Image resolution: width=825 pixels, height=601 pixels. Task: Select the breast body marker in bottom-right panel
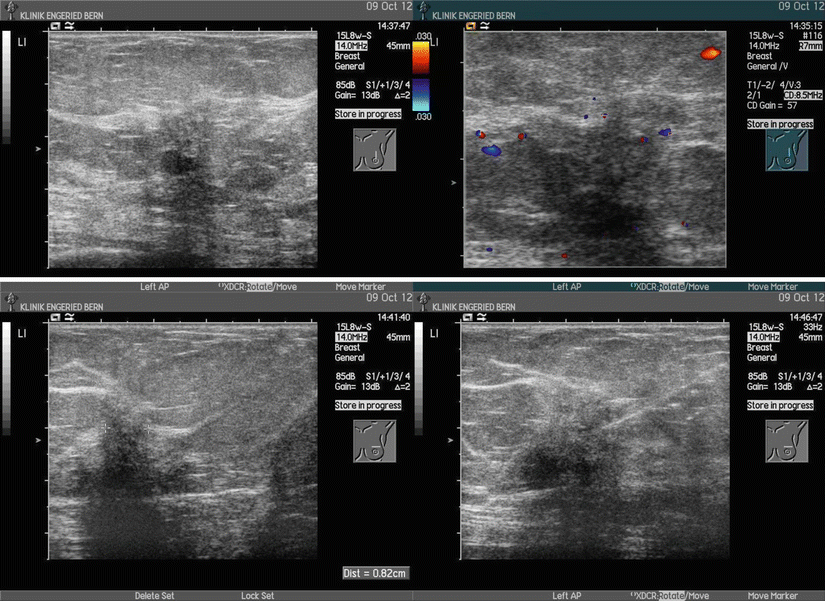tap(787, 440)
